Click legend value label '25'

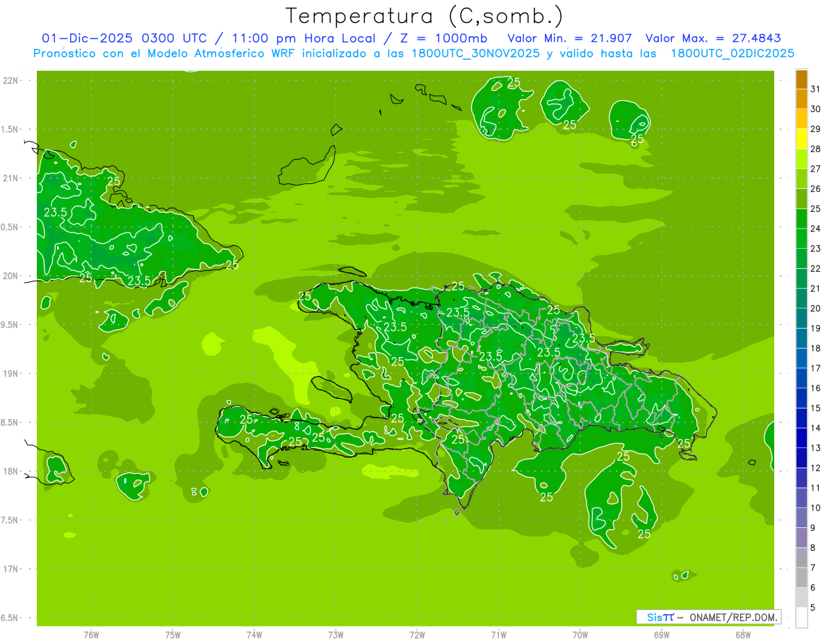pyautogui.click(x=816, y=208)
